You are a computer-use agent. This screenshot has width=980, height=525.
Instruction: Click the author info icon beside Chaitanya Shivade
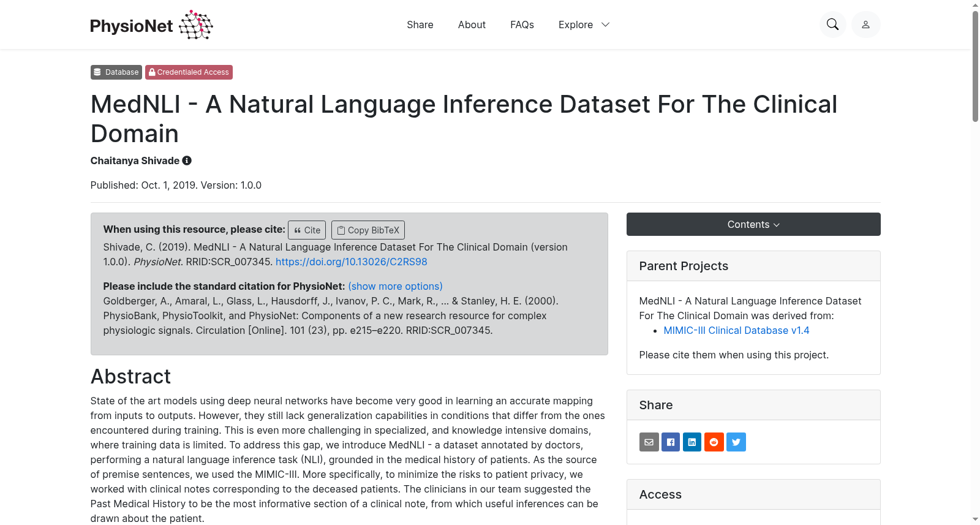187,161
